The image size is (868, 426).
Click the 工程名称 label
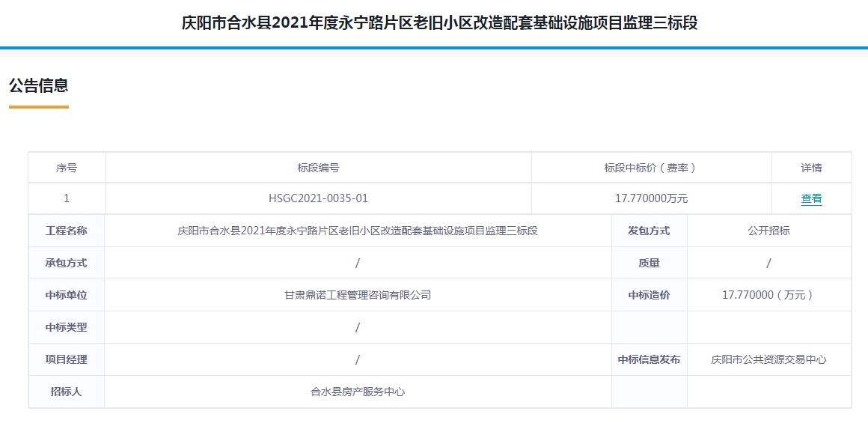67,231
